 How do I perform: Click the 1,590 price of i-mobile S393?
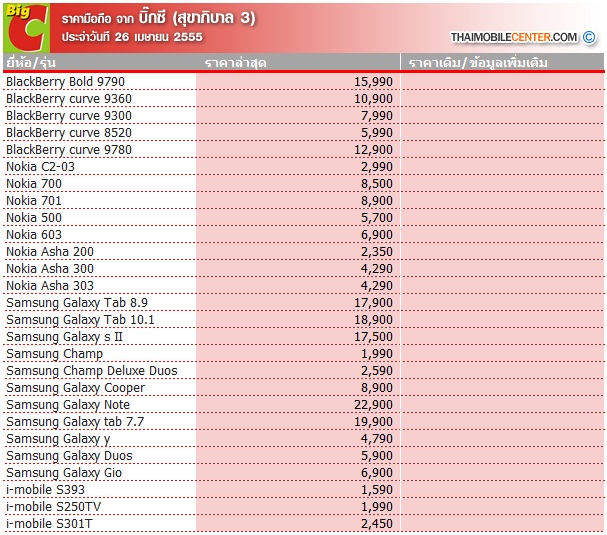point(377,490)
